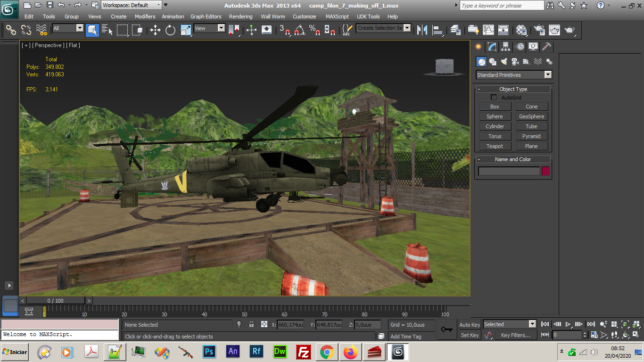Open the Rendering menu
This screenshot has height=362, width=644.
pos(241,16)
